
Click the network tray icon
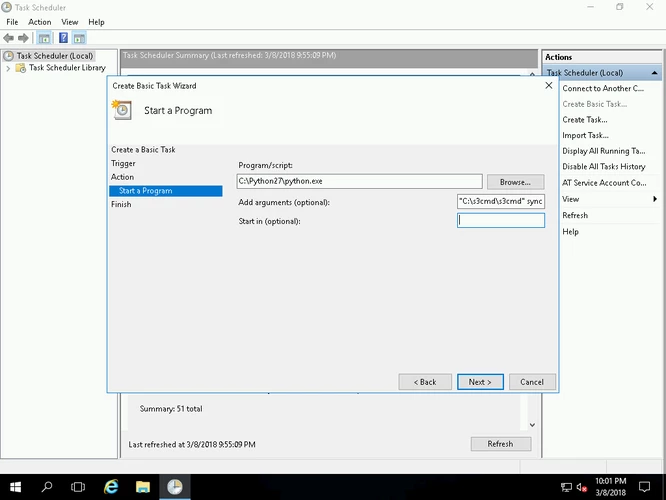pos(566,487)
